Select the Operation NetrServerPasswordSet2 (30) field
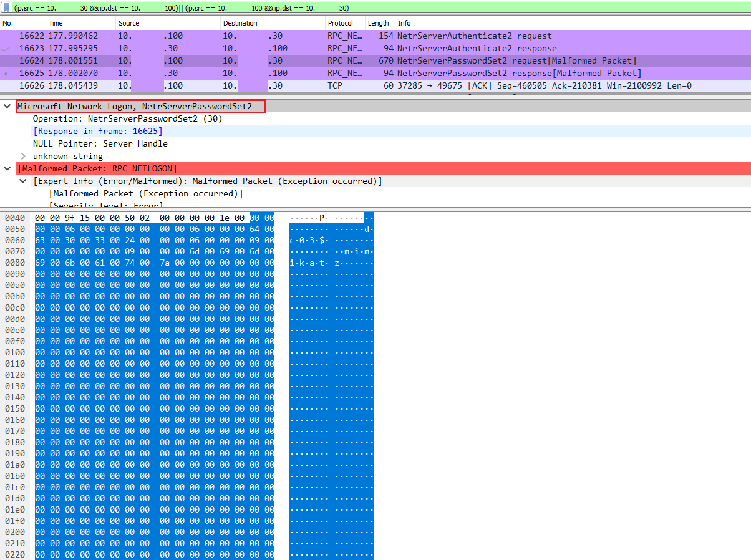Screen dimensions: 751x560 [x=127, y=118]
